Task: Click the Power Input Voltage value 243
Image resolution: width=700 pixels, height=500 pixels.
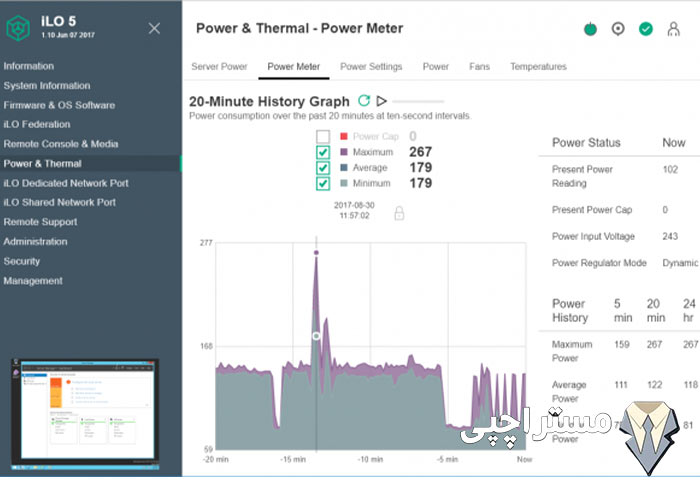Action: 670,236
